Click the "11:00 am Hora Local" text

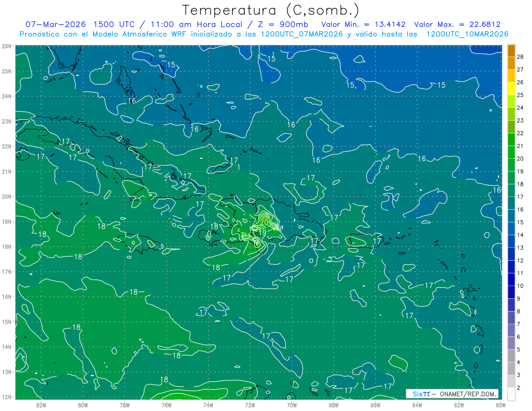(196, 24)
